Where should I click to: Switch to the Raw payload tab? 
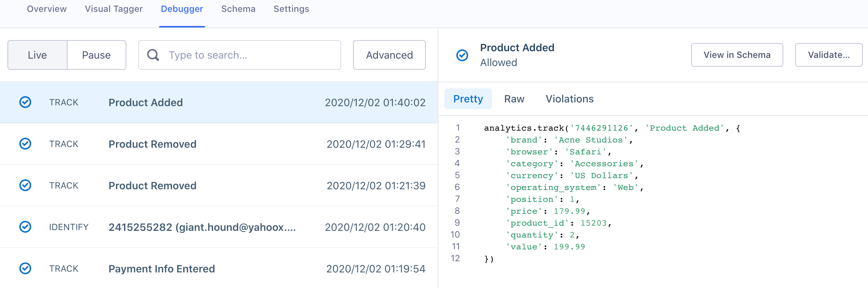click(514, 99)
